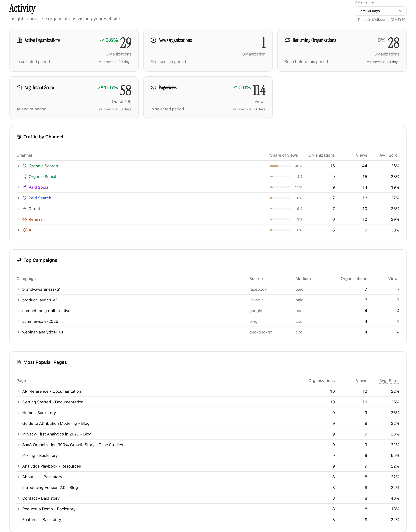Screen dimensions: 416x532
Task: Open the Paid Social channel link
Action: click(39, 187)
